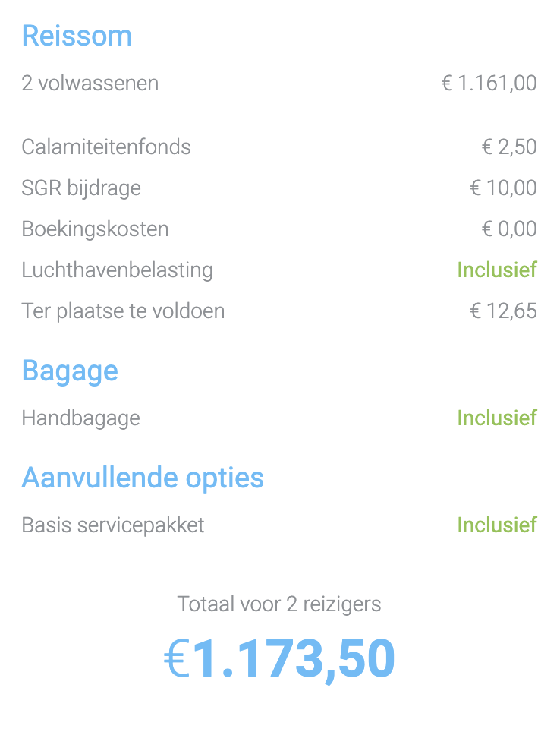The height and width of the screenshot is (732, 560).
Task: Click the € 12,65 local payment amount
Action: pos(504,311)
